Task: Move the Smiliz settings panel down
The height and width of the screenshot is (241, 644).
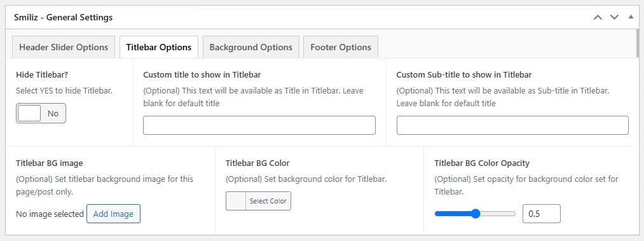Action: tap(614, 18)
